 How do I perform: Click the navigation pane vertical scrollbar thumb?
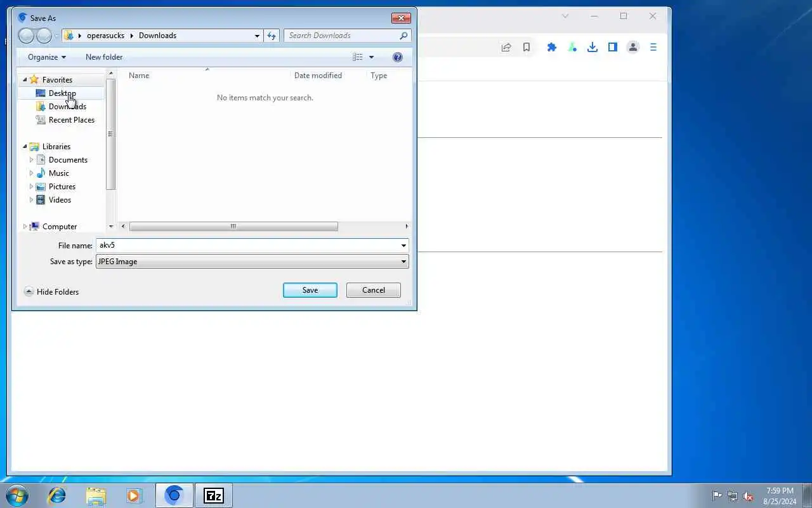point(110,134)
